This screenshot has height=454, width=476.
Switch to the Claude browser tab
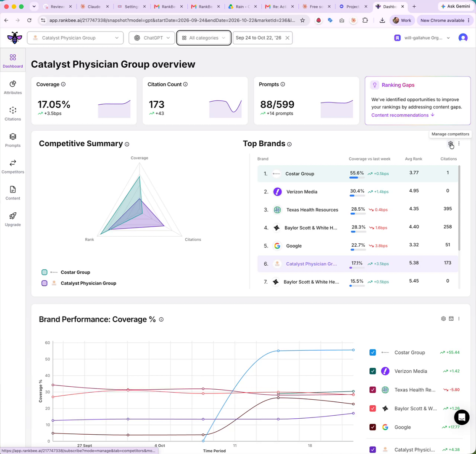pos(95,6)
